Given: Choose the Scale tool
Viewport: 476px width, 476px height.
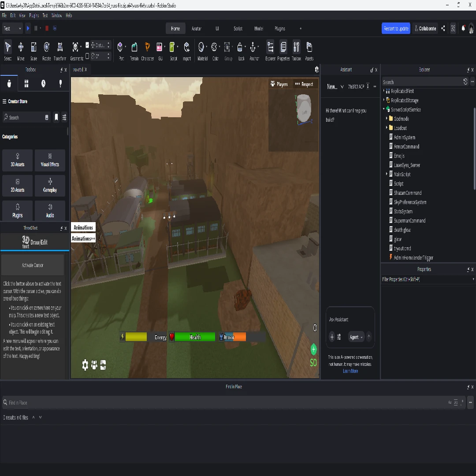Looking at the screenshot, I should click(33, 50).
